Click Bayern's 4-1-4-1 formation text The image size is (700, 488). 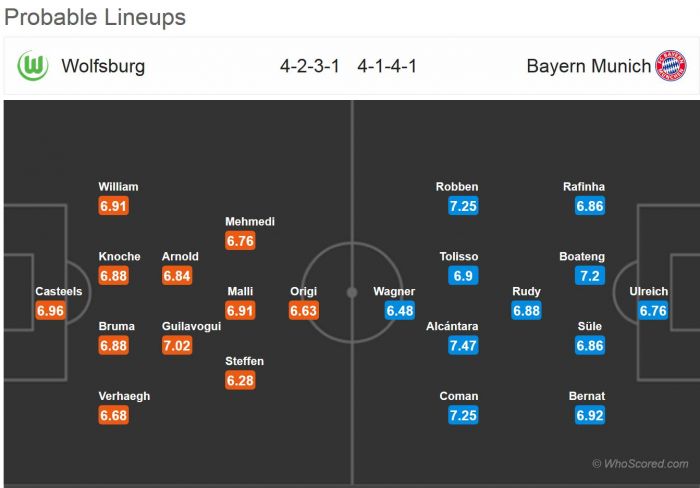pyautogui.click(x=387, y=67)
